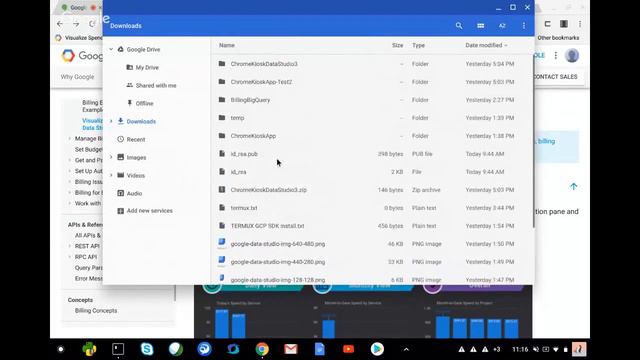640x360 pixels.
Task: Go back in Chrome browser
Action: pos(60,24)
